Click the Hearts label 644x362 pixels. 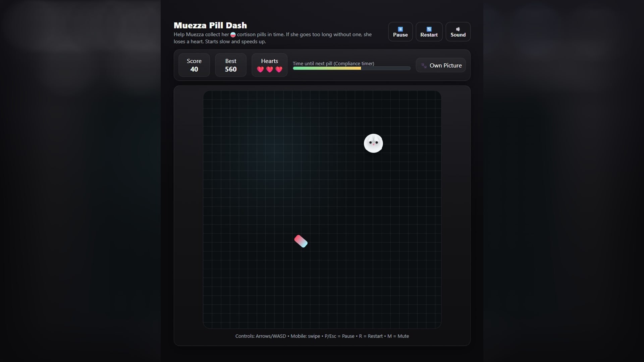point(269,61)
